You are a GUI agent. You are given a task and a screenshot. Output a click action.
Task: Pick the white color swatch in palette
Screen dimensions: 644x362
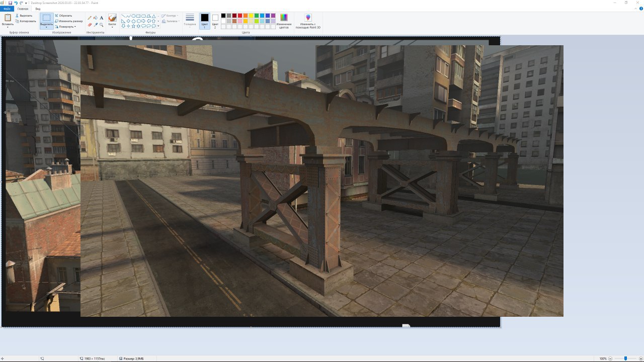[223, 21]
